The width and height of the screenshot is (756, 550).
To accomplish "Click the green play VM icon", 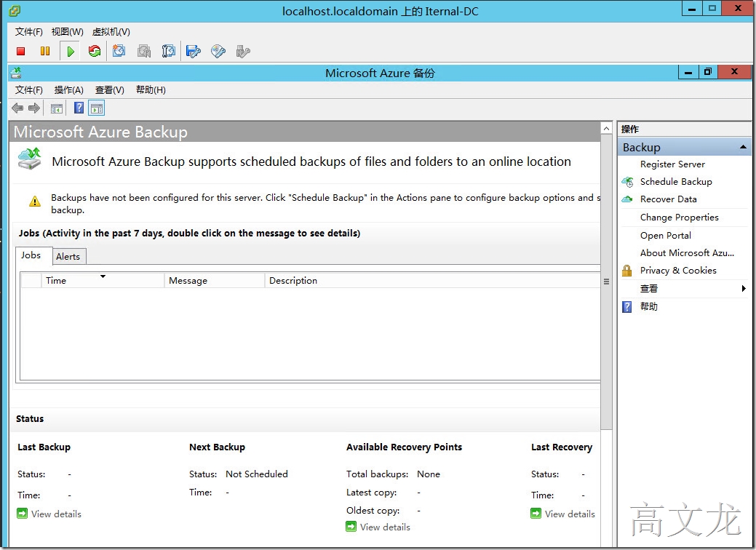I will [x=71, y=51].
